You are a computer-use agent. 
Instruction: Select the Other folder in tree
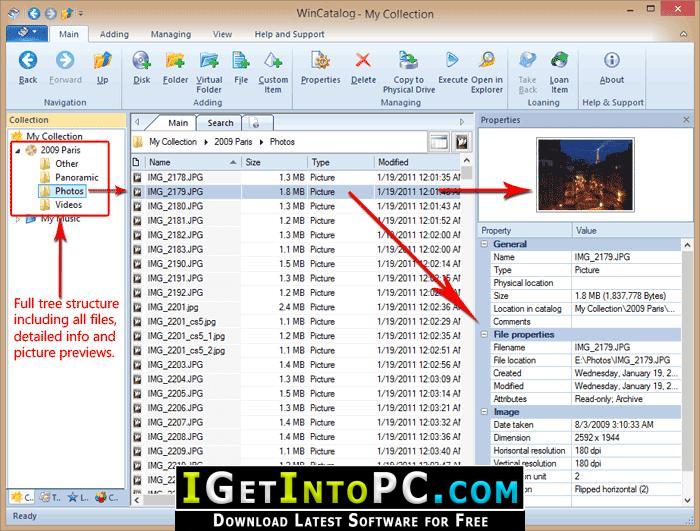(x=67, y=164)
